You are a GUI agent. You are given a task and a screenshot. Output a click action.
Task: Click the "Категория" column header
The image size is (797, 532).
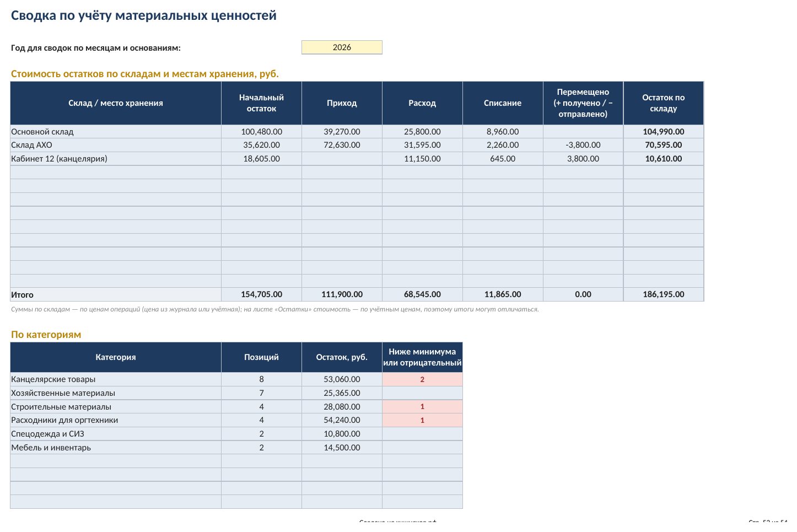click(x=116, y=357)
